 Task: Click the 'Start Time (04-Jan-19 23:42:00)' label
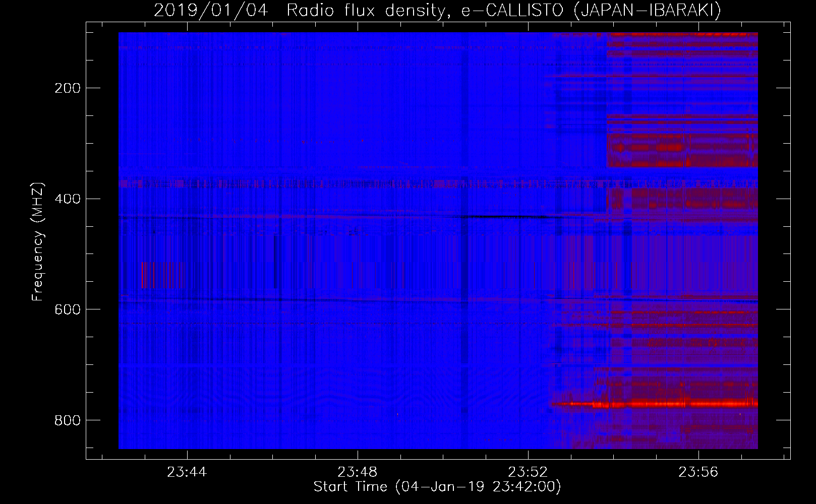point(437,487)
